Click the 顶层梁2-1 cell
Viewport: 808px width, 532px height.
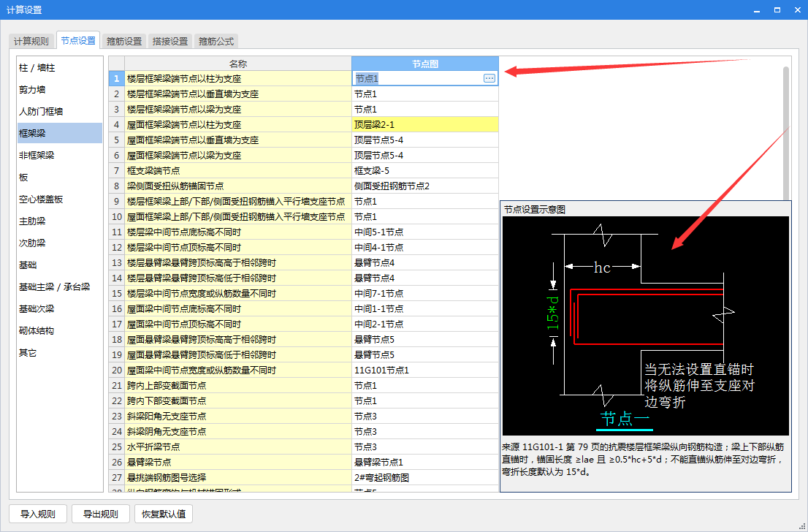click(x=425, y=125)
